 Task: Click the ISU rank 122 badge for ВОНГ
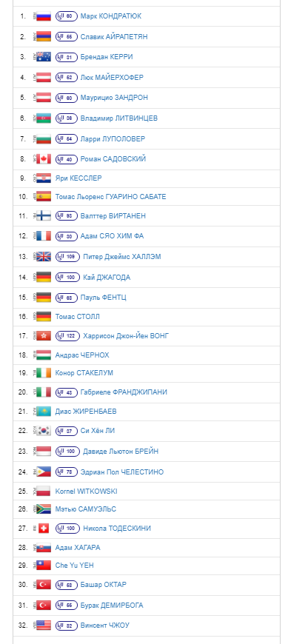tap(68, 336)
